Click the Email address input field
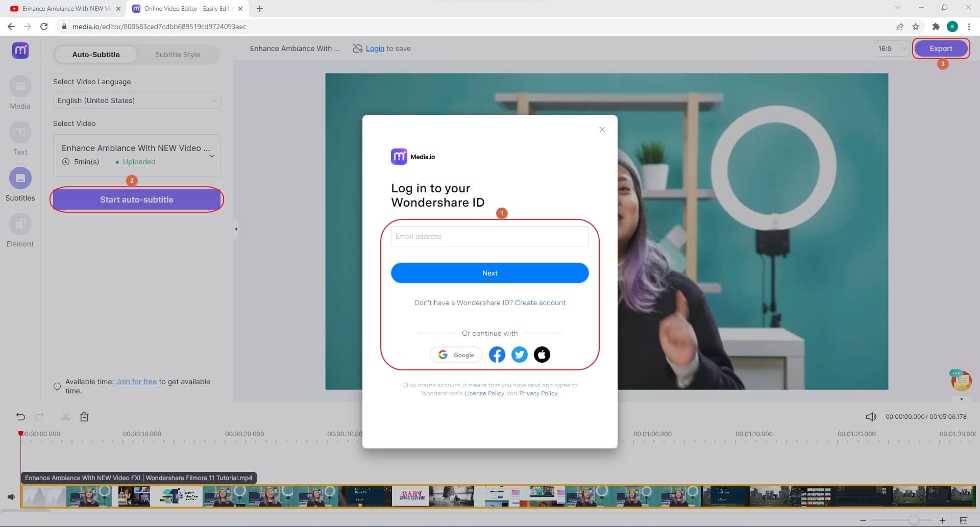The width and height of the screenshot is (980, 527). (489, 236)
